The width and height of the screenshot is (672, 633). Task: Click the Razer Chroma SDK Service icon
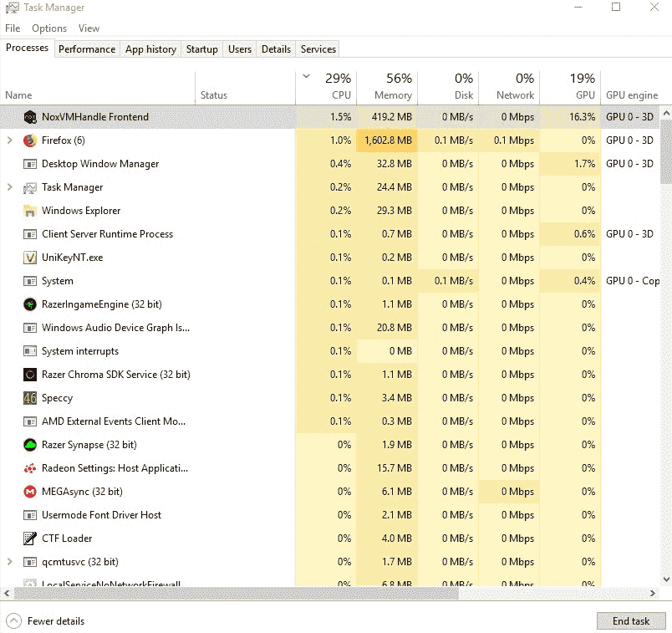pos(30,375)
